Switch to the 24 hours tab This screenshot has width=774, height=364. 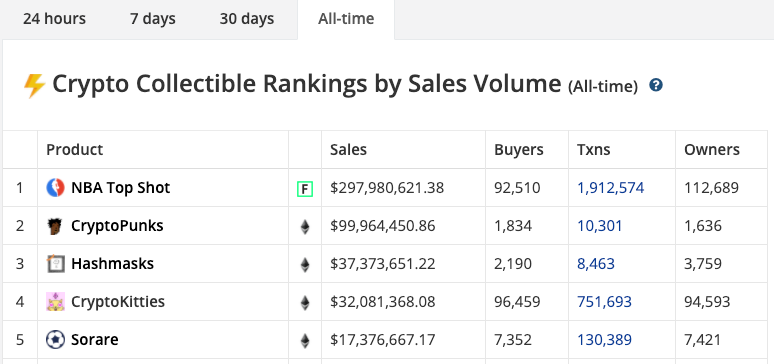tap(54, 19)
